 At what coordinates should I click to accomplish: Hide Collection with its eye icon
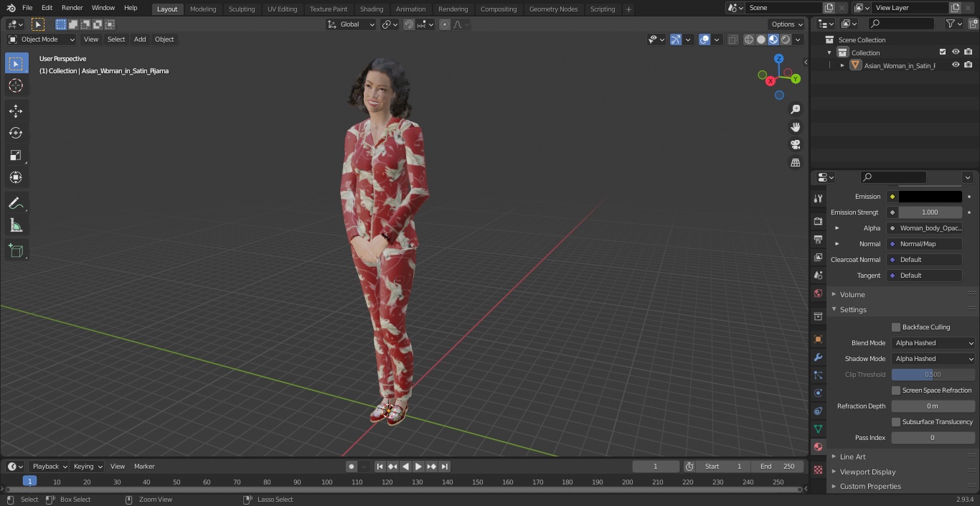(x=956, y=52)
